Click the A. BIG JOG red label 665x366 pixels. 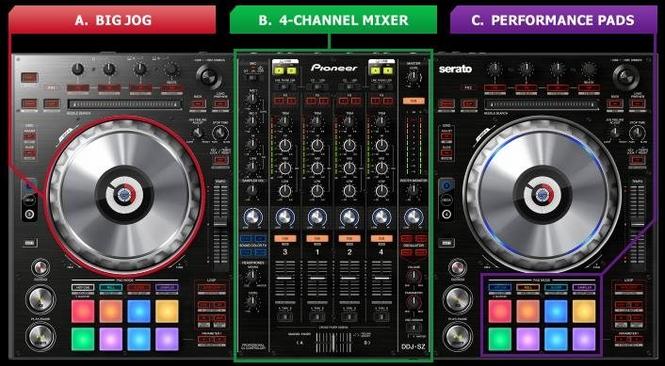point(113,20)
